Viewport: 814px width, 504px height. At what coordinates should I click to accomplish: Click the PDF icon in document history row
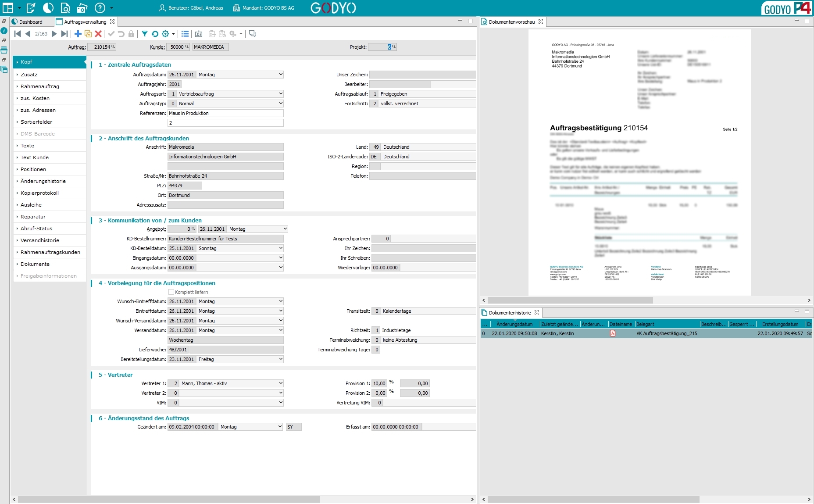pos(612,333)
